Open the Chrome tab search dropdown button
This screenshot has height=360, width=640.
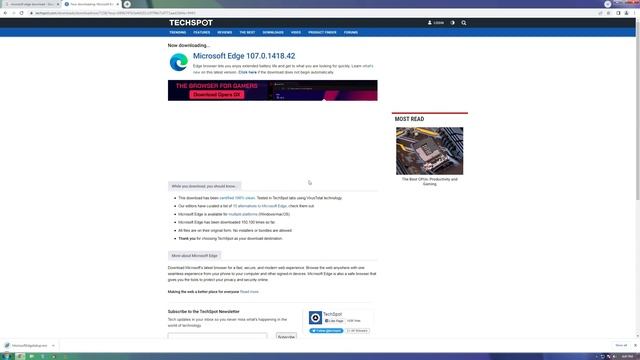click(x=608, y=4)
